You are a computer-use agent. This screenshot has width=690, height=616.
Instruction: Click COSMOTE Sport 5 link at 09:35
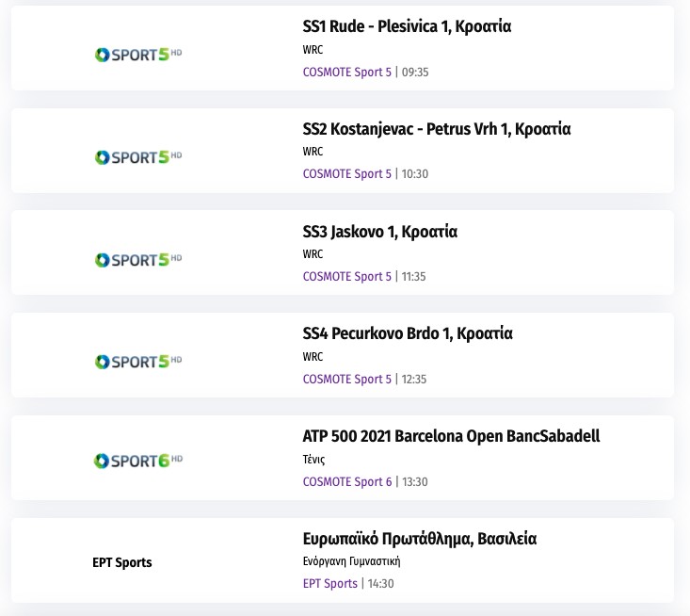click(346, 72)
